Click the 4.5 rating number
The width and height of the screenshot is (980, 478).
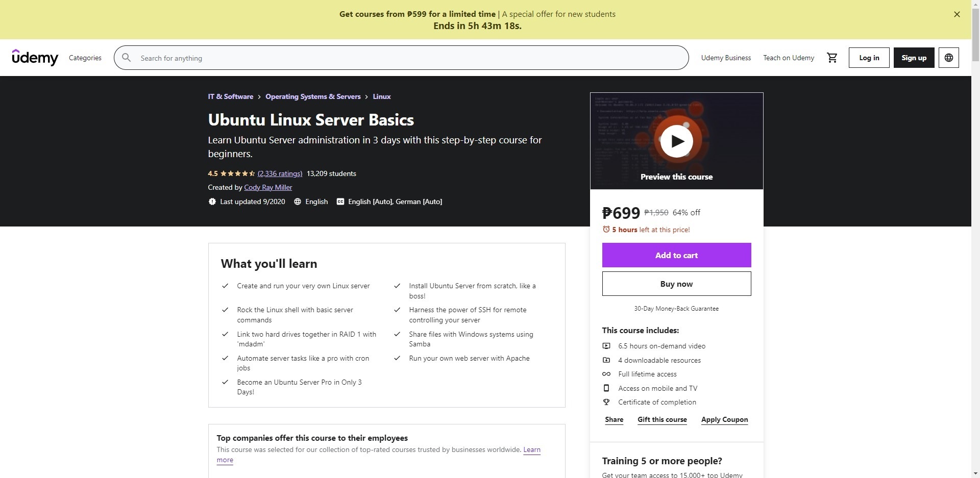213,173
